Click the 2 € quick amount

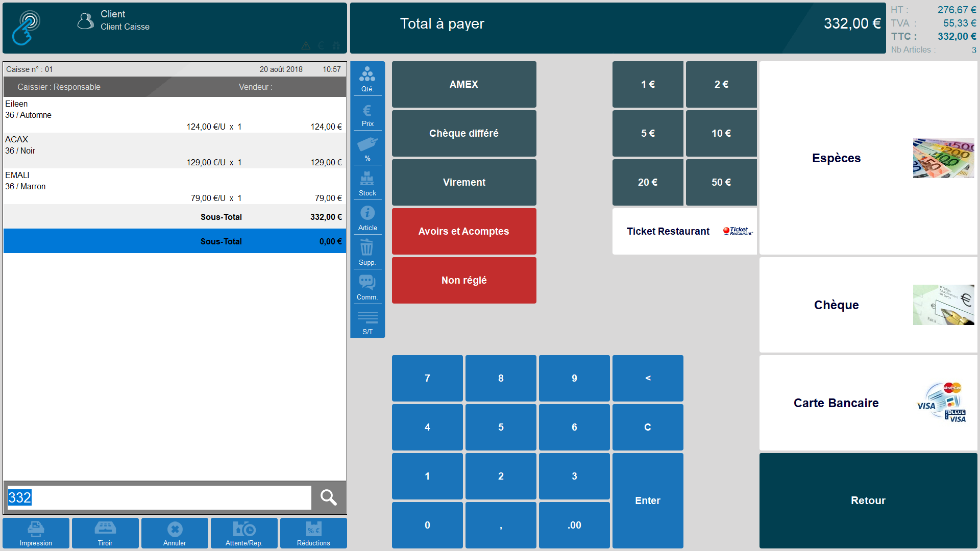click(x=721, y=84)
